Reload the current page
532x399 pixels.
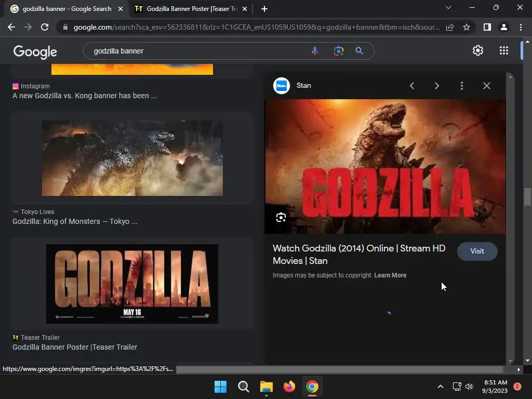(45, 27)
